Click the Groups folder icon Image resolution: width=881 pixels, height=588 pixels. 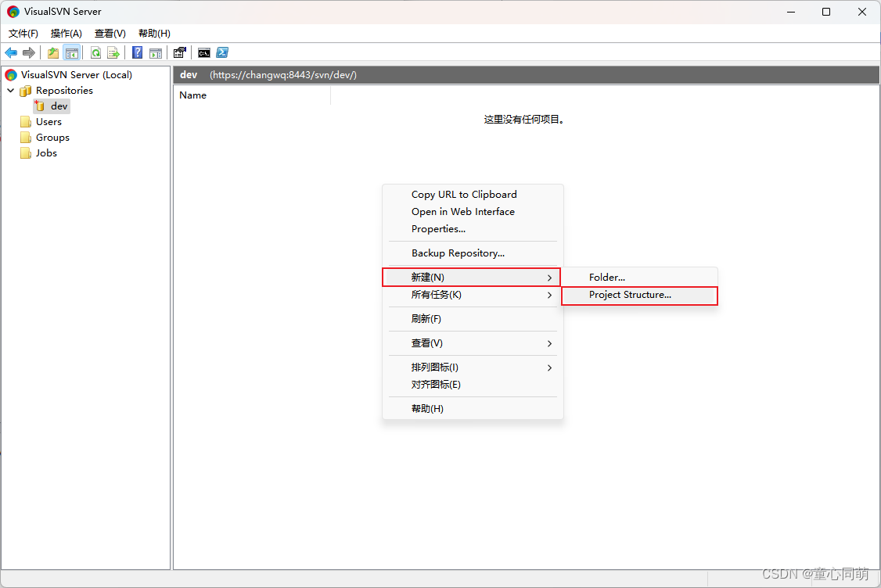point(25,138)
